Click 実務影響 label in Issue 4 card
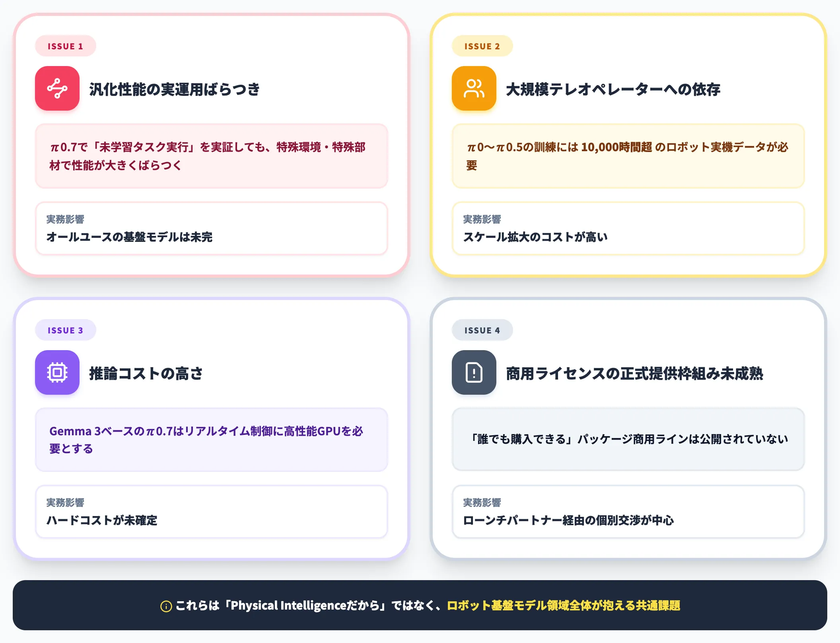The image size is (840, 643). (482, 503)
